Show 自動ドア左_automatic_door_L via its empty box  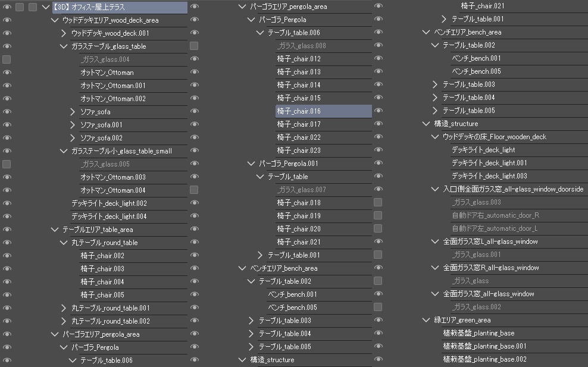pyautogui.click(x=378, y=228)
